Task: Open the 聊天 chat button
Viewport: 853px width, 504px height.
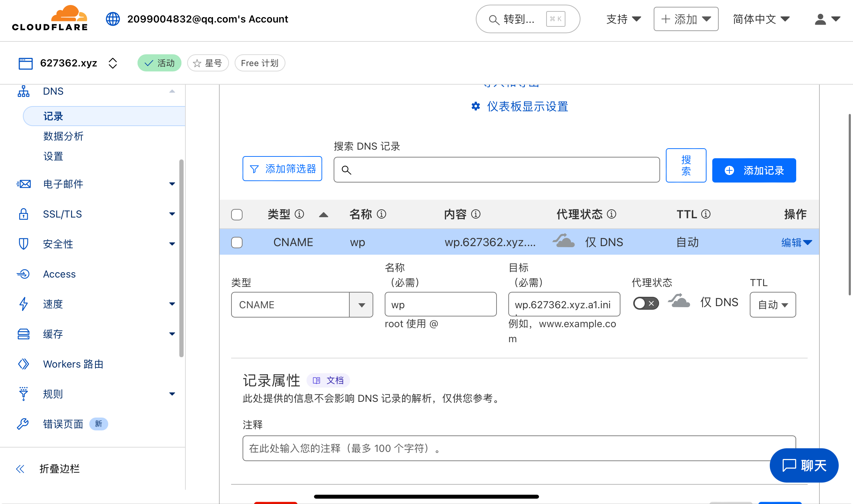Action: (804, 465)
